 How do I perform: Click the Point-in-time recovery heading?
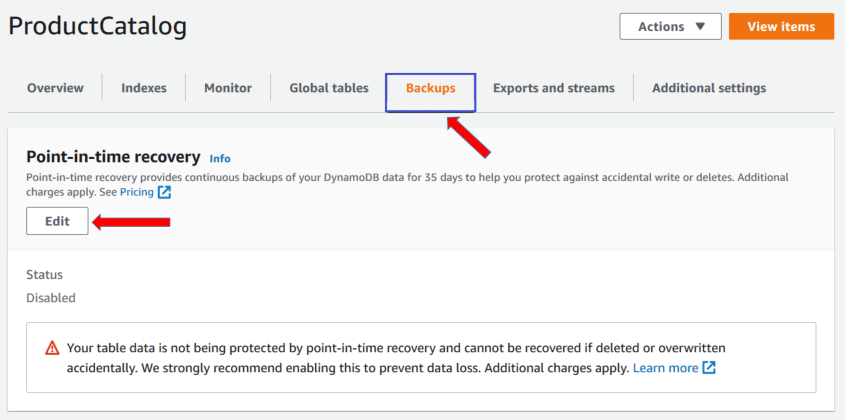coord(113,157)
